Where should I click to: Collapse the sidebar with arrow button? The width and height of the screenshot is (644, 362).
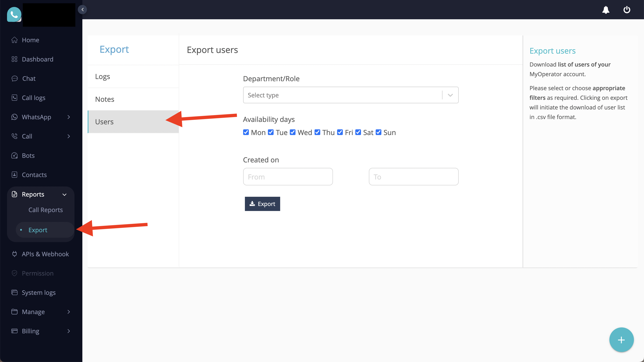pos(82,9)
